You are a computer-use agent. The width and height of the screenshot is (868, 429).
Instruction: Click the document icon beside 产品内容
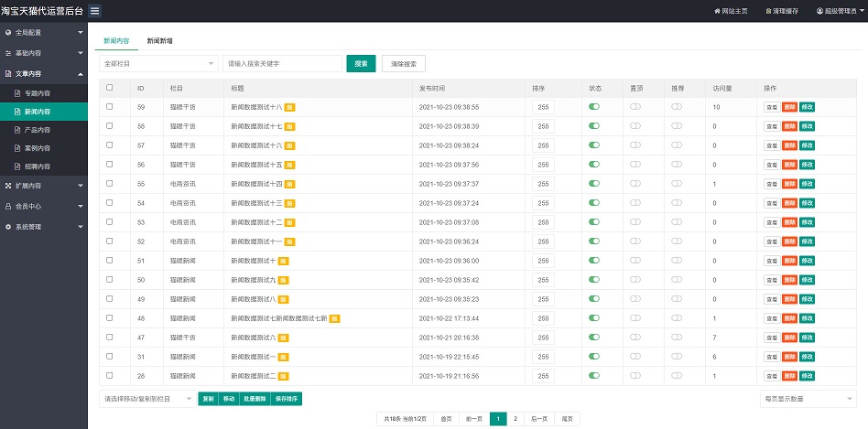click(16, 130)
